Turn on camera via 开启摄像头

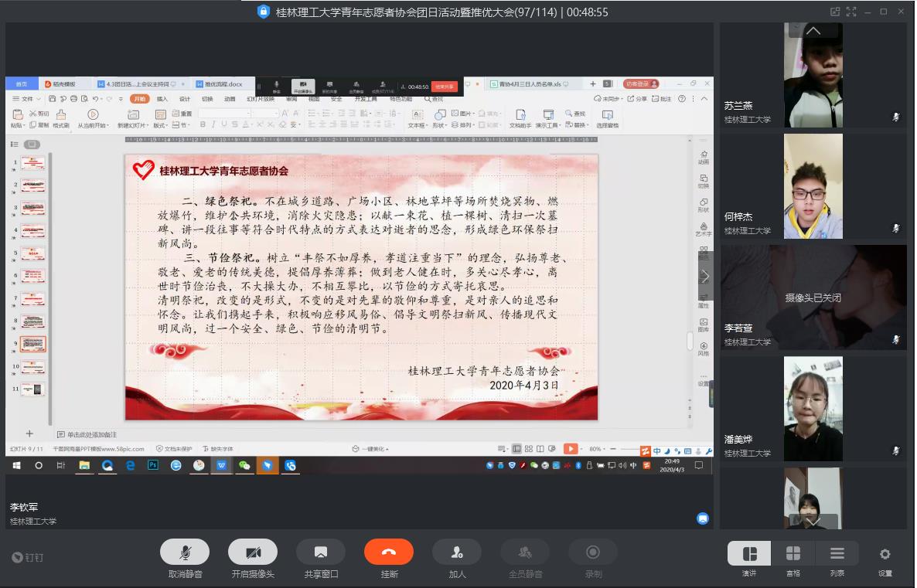[253, 552]
